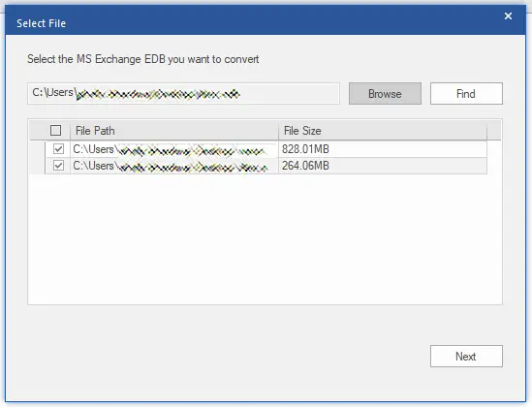The image size is (532, 407).
Task: Sort by the File Path column header
Action: click(174, 131)
